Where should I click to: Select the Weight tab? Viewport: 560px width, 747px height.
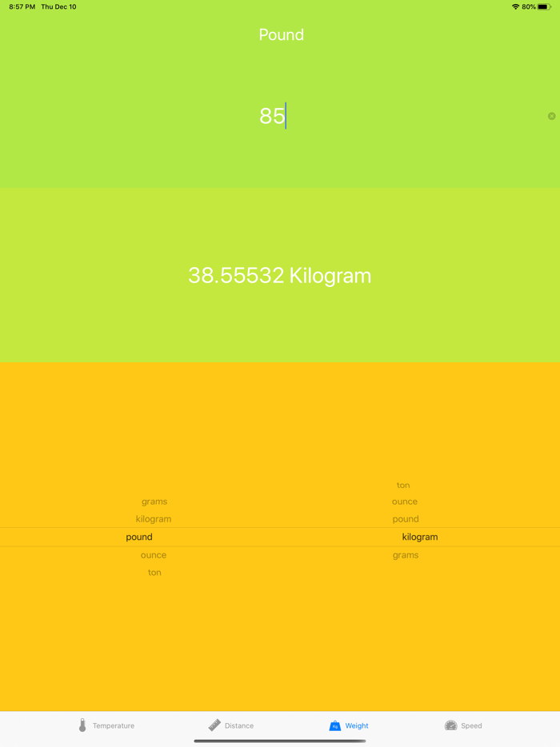coord(349,725)
